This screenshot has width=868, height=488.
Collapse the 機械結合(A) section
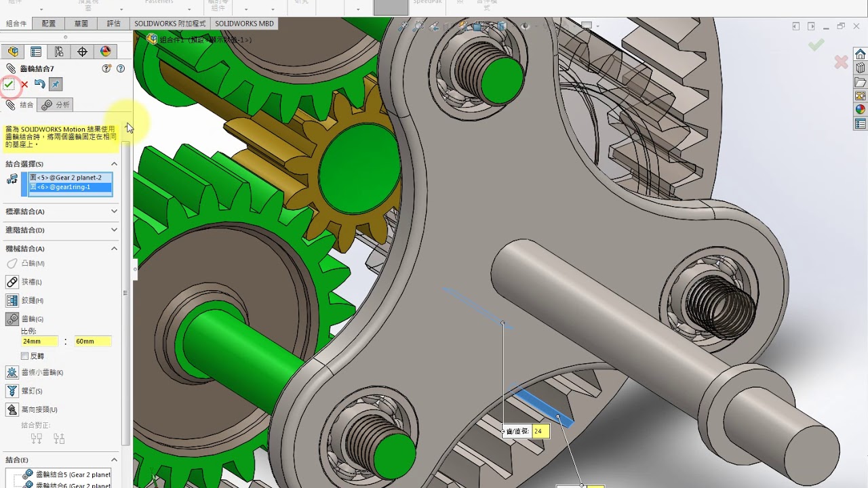[x=114, y=249]
